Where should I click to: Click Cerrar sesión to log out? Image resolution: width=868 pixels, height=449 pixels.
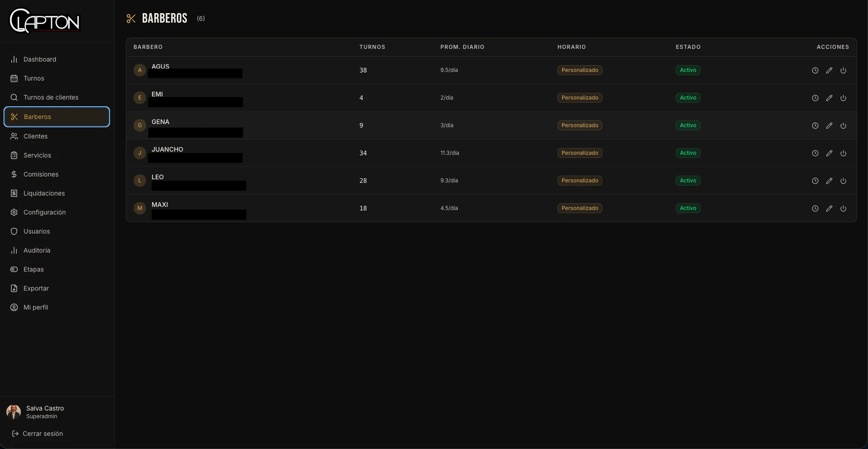38,434
